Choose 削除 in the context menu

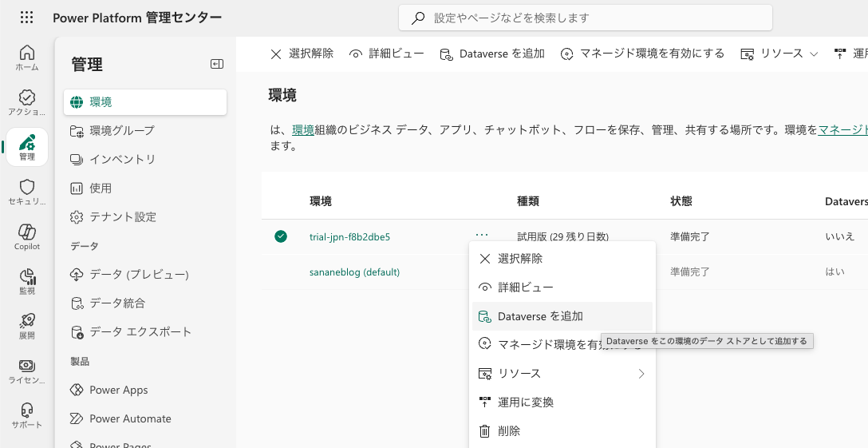click(562, 430)
